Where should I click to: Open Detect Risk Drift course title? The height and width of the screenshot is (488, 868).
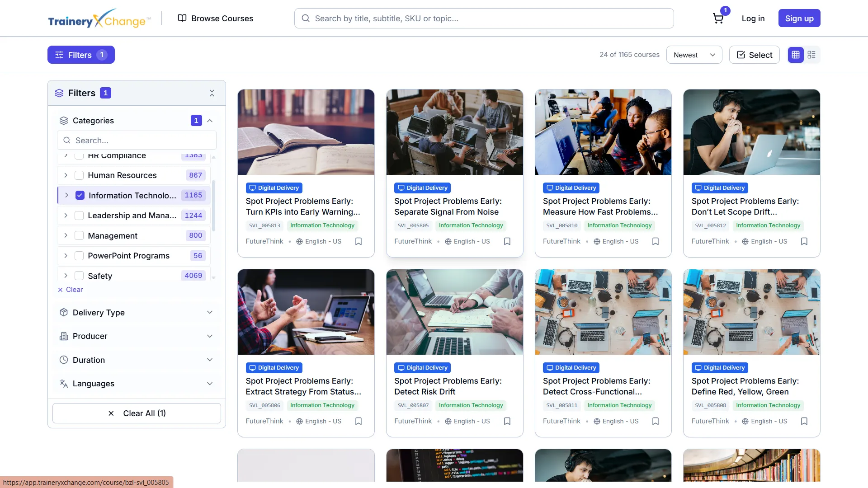tap(448, 386)
